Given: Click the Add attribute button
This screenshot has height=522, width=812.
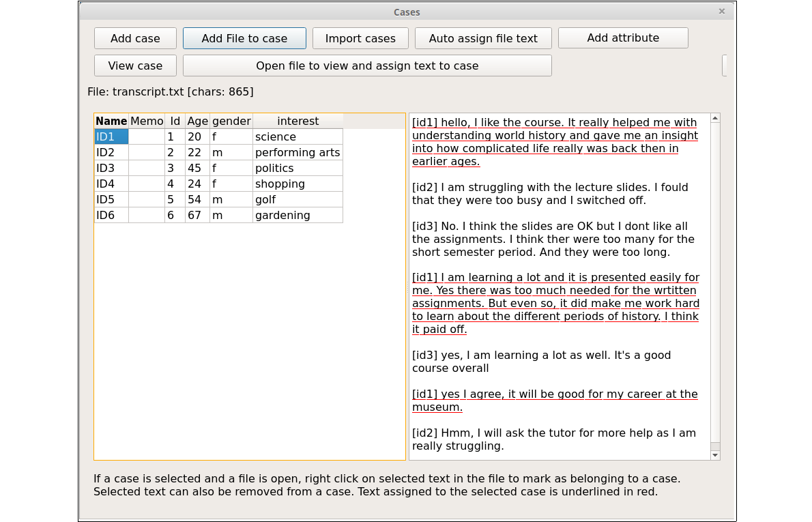Looking at the screenshot, I should (x=623, y=38).
